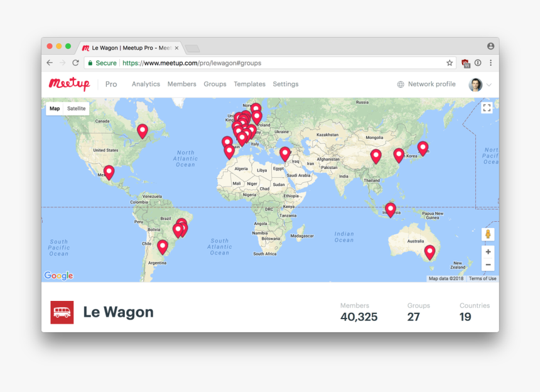Click the Chrome profile person icon

coord(491,46)
